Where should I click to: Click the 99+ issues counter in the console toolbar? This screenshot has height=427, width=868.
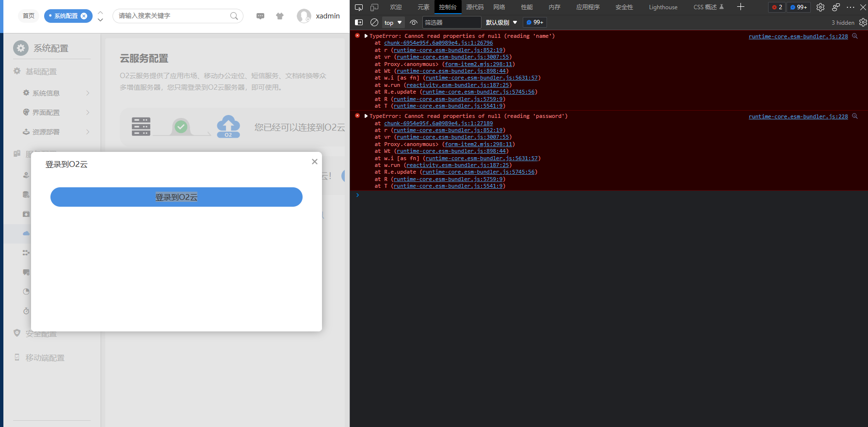(x=535, y=22)
